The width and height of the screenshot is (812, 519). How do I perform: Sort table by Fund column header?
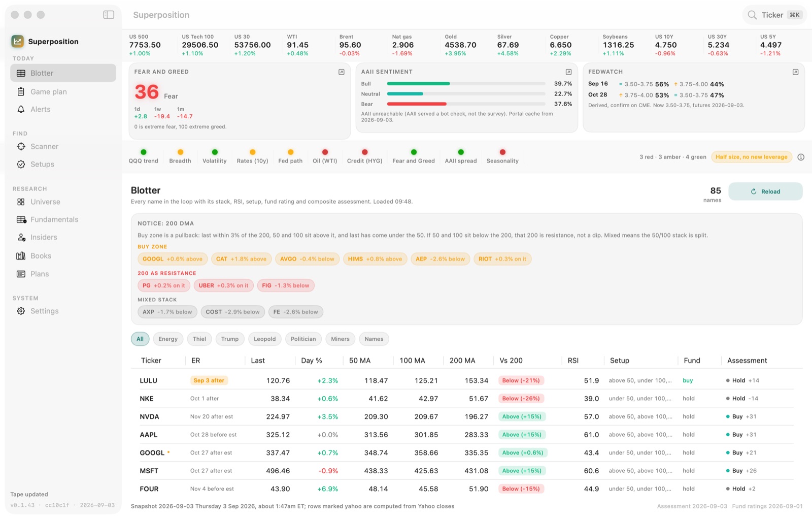click(692, 361)
